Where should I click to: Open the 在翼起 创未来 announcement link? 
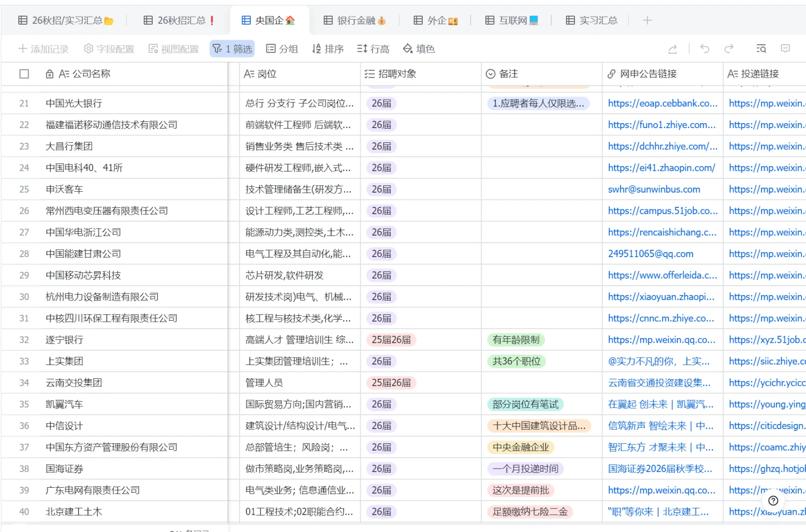661,404
